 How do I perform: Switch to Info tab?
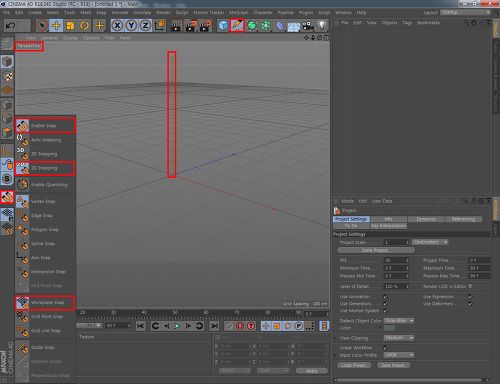tap(388, 219)
